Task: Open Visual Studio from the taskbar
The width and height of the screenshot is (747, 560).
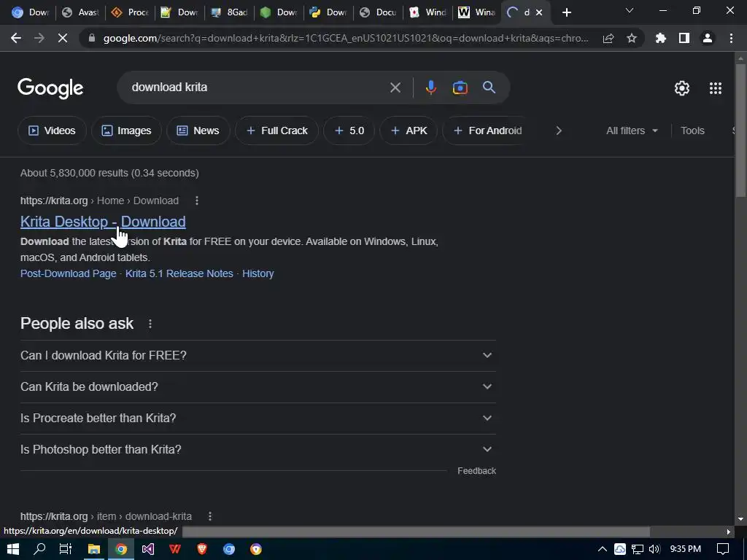Action: [x=147, y=549]
